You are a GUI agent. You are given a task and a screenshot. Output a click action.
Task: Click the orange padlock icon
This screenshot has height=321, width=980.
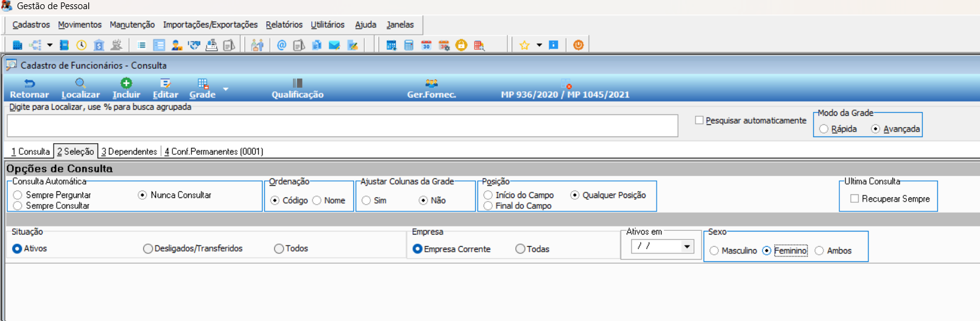461,45
